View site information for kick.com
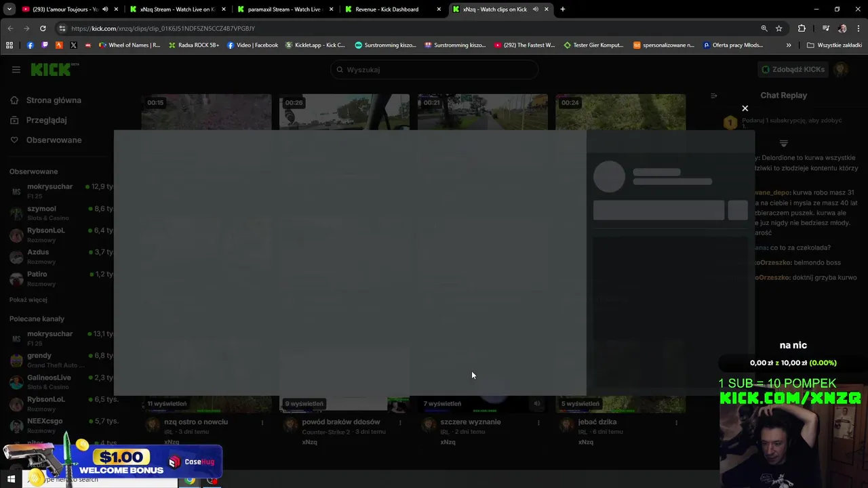868x488 pixels. [62, 28]
